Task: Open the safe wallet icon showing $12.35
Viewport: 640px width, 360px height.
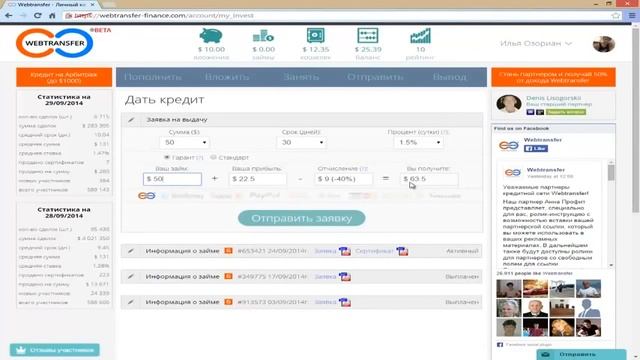Action: tap(316, 36)
